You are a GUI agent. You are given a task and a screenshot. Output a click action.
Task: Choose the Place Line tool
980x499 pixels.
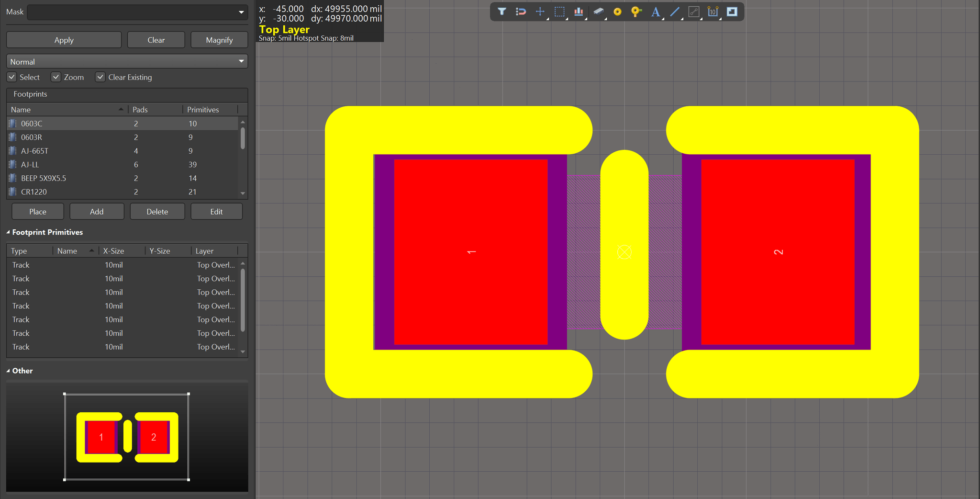[675, 11]
